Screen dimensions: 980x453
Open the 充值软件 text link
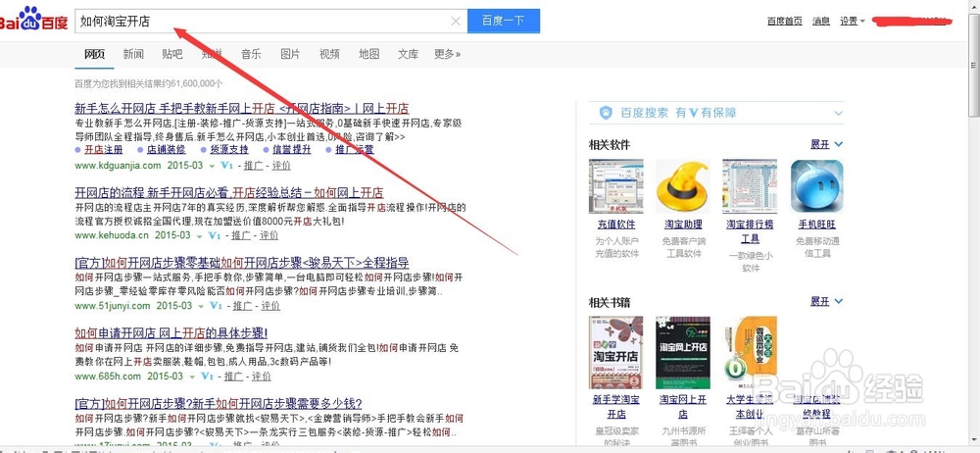coord(615,224)
